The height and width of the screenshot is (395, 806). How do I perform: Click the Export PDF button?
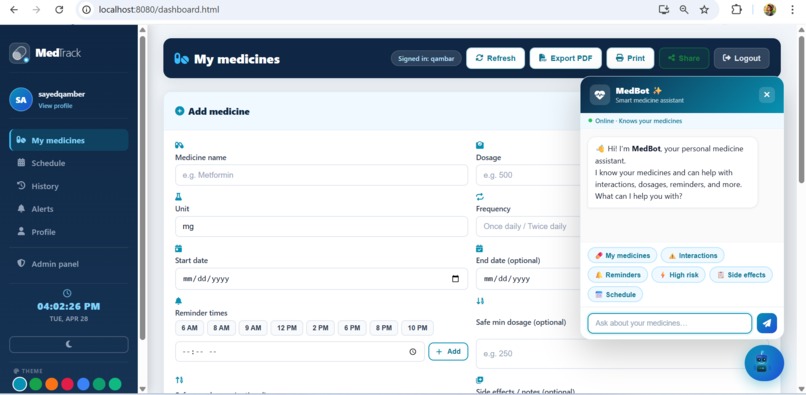coord(565,58)
